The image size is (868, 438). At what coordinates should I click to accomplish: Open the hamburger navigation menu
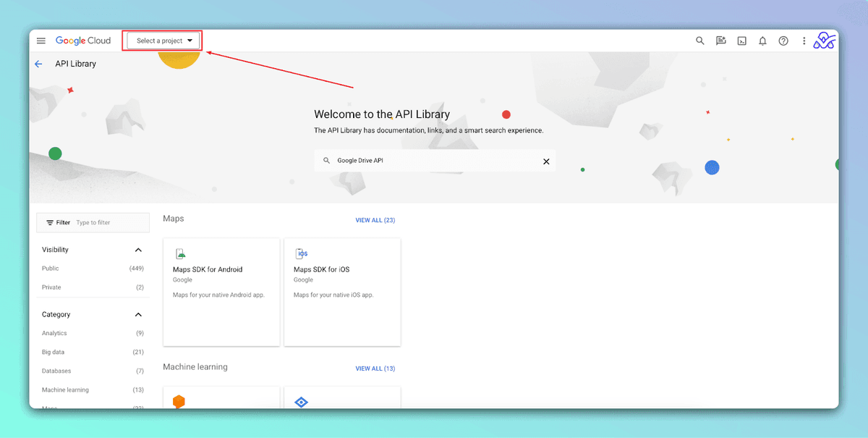click(x=41, y=41)
